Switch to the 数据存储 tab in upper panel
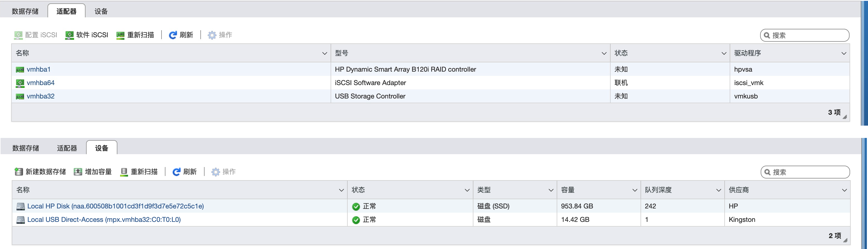Viewport: 868px width, 249px height. point(25,11)
